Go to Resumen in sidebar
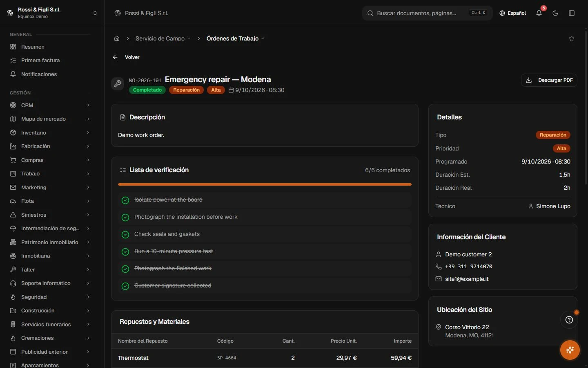This screenshot has height=368, width=588. pyautogui.click(x=50, y=47)
